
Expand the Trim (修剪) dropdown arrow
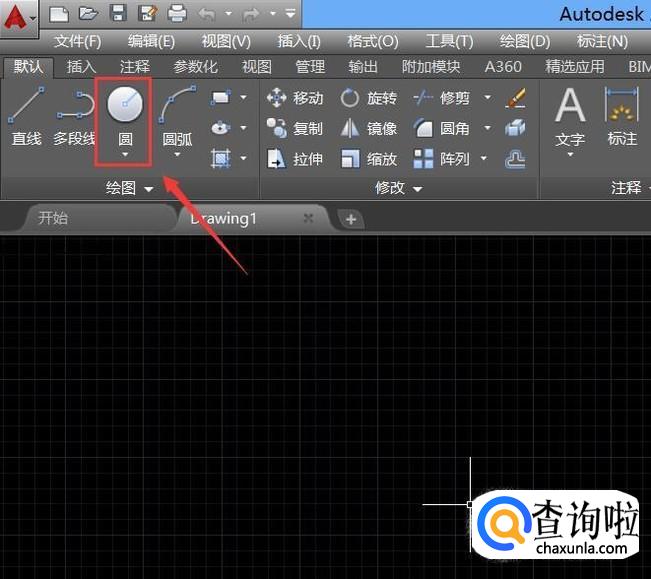487,98
